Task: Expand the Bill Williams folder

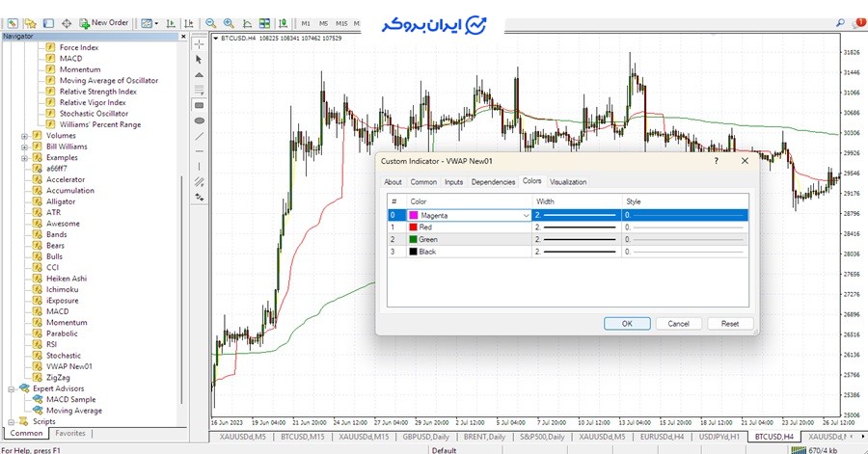Action: click(x=24, y=147)
